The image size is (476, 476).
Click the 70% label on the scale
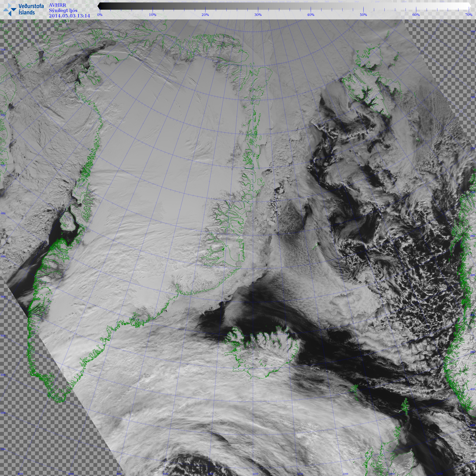[x=469, y=15]
